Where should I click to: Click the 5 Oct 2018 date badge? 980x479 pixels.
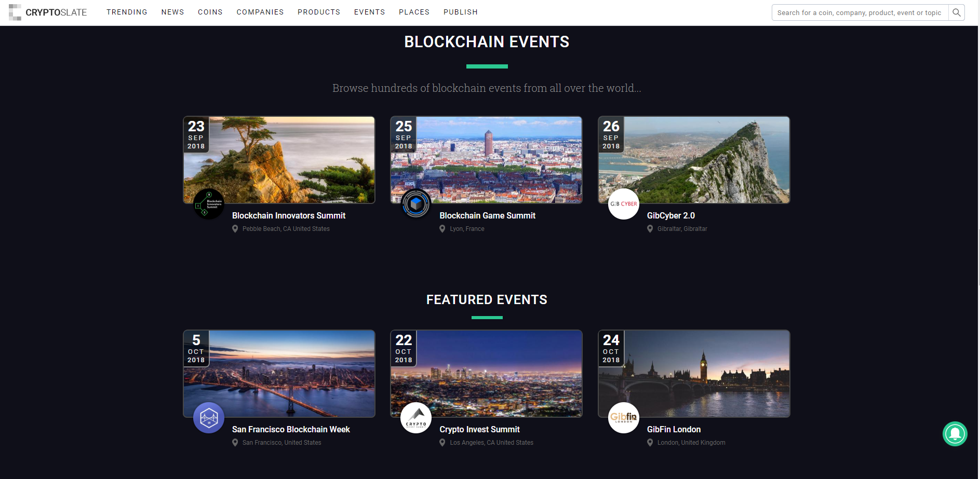pyautogui.click(x=196, y=348)
